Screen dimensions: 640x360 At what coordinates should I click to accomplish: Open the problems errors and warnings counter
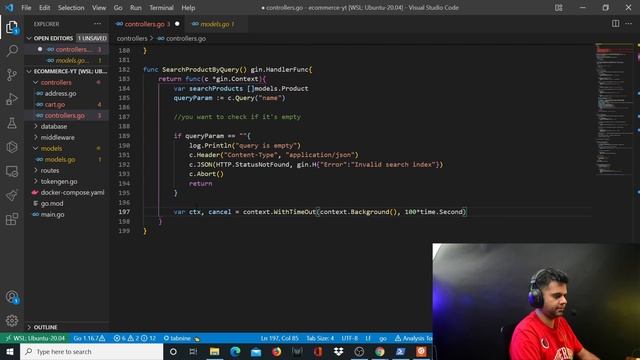click(x=134, y=338)
